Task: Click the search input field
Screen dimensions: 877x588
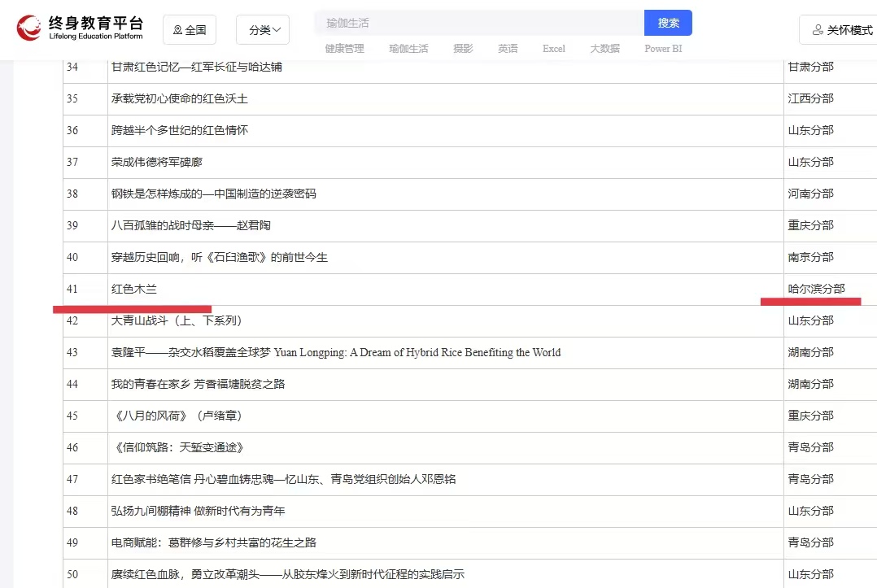Action: [480, 23]
